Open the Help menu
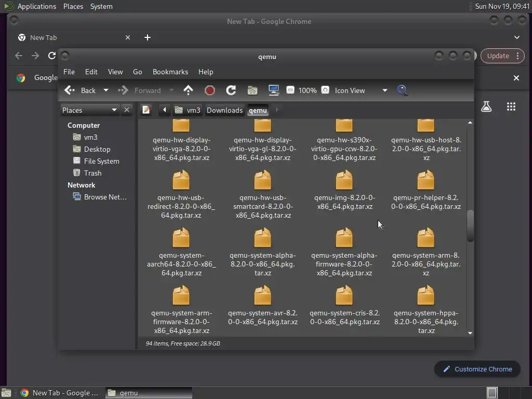This screenshot has width=532, height=399. pos(206,72)
